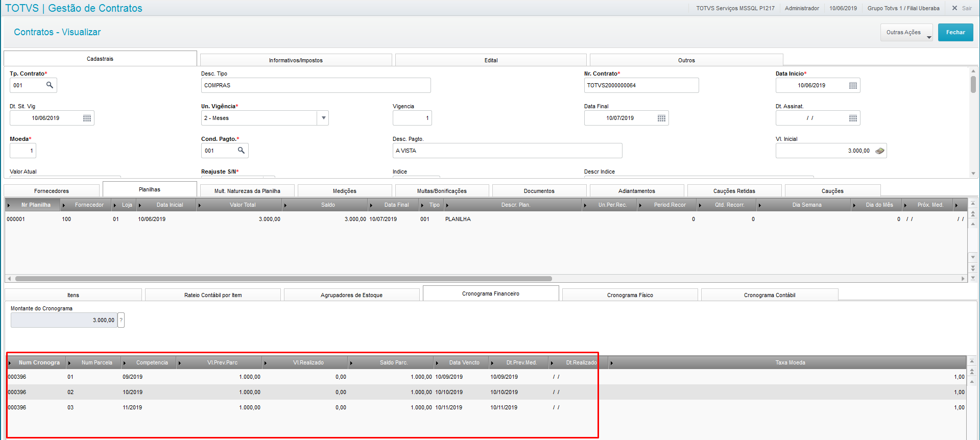
Task: Click the Vigencia input field
Action: 412,118
